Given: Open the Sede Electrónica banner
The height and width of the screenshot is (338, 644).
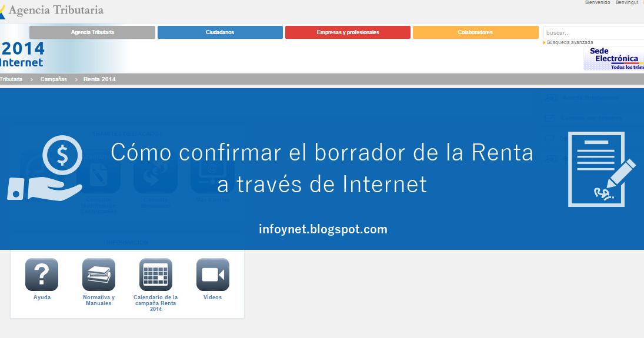Looking at the screenshot, I should tap(613, 59).
